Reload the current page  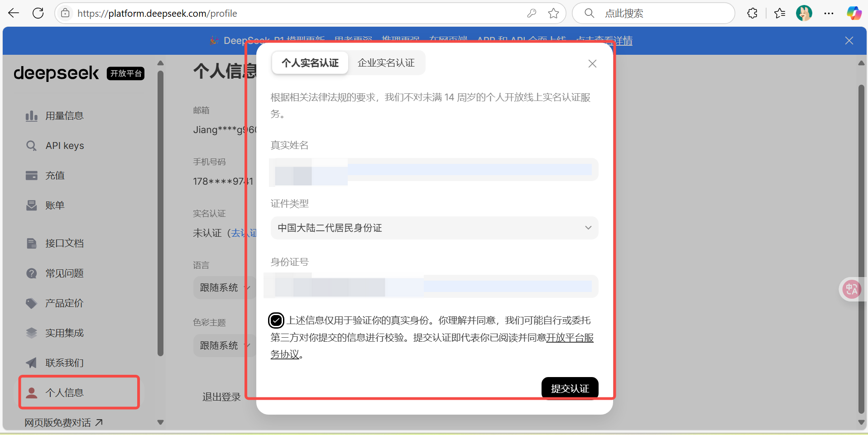[38, 13]
